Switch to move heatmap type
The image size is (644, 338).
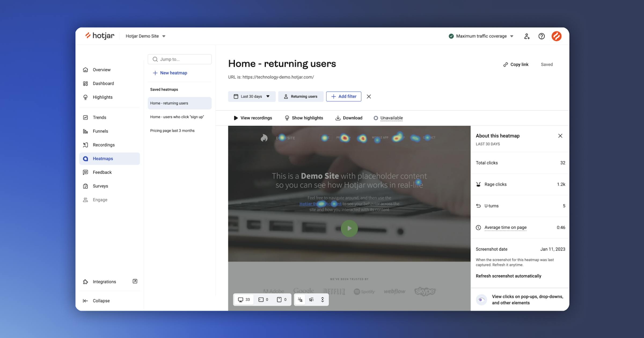pos(311,300)
